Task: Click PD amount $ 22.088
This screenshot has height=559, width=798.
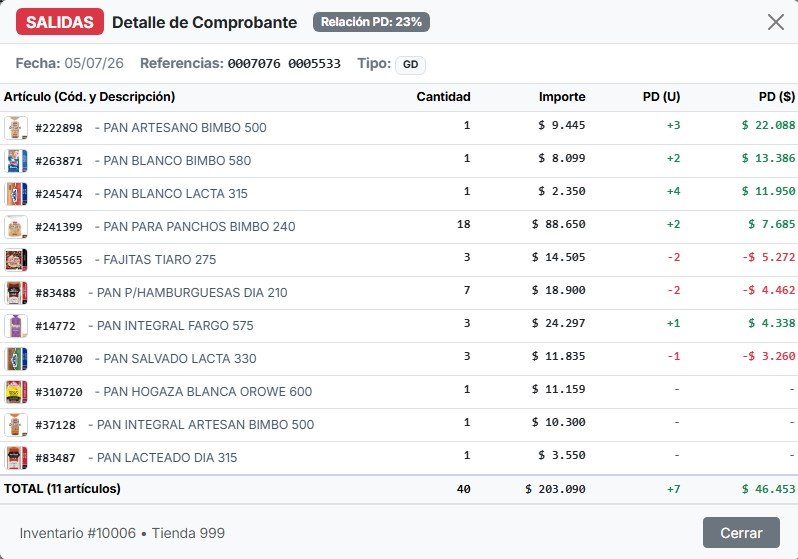Action: [768, 125]
